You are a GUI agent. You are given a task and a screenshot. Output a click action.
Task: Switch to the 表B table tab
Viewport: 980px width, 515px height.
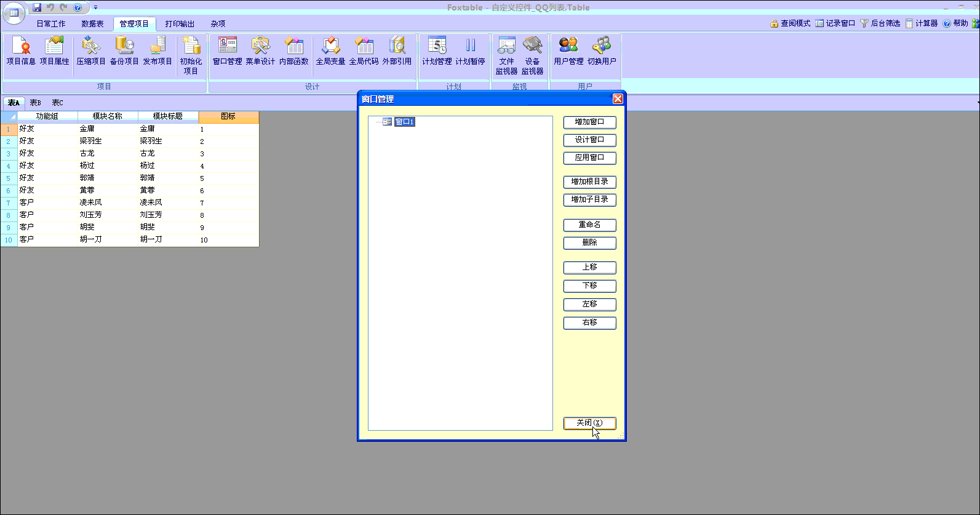(35, 103)
